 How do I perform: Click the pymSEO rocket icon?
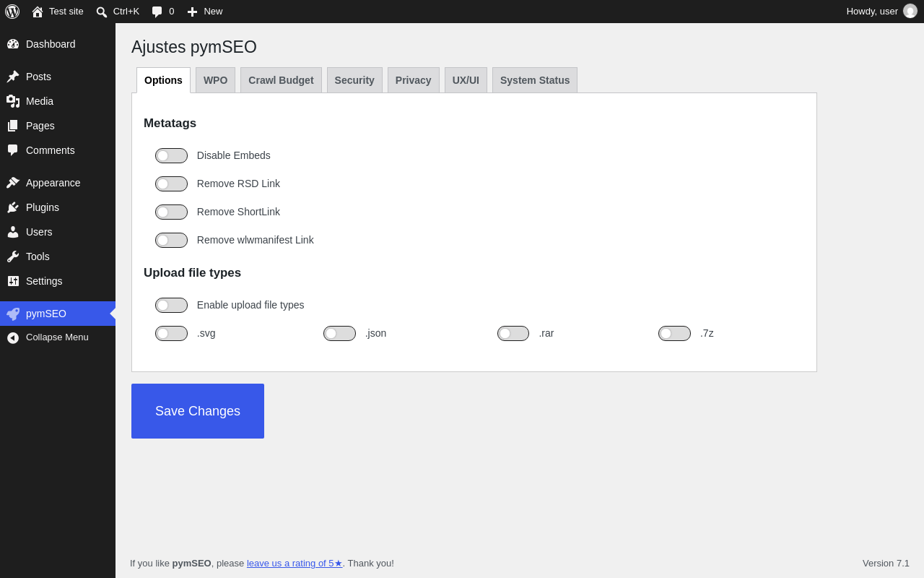[13, 314]
